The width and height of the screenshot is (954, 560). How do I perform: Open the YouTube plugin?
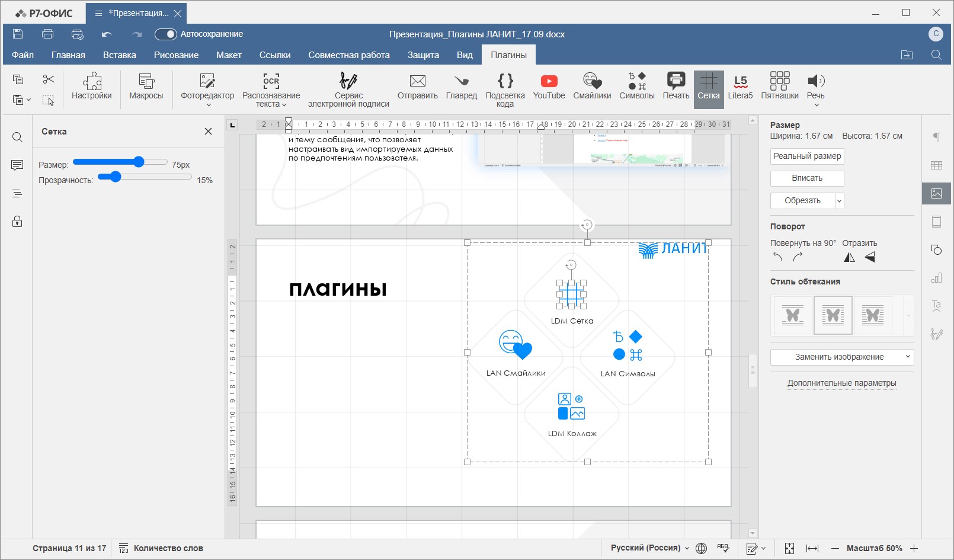click(x=549, y=87)
